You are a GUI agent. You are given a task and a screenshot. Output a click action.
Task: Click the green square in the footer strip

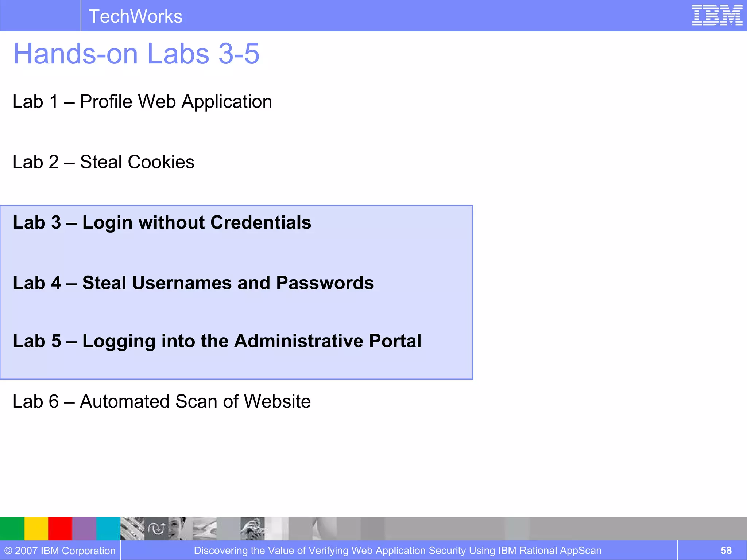(x=12, y=529)
